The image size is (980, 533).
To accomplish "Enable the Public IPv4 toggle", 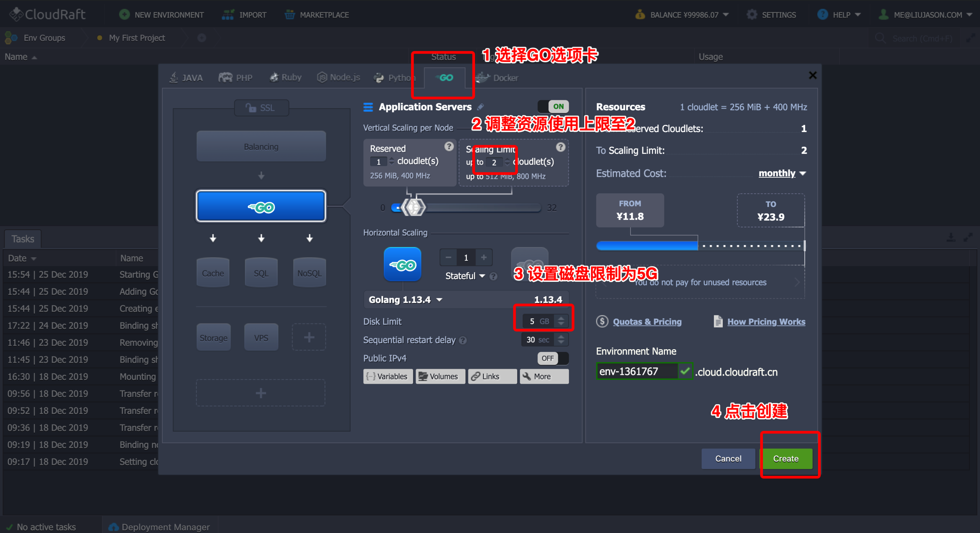I will pyautogui.click(x=553, y=358).
